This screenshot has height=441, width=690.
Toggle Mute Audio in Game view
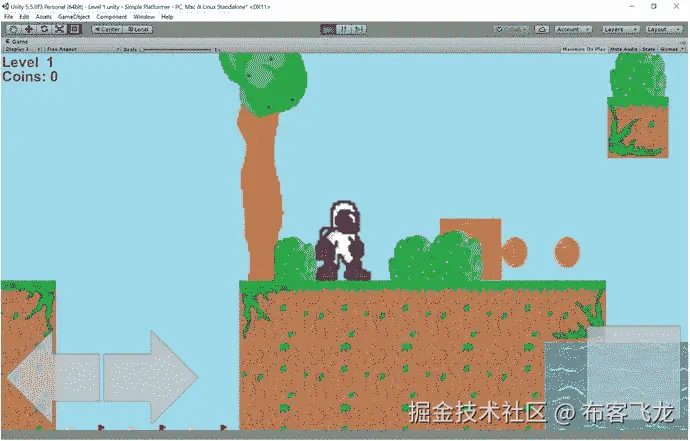tap(624, 49)
